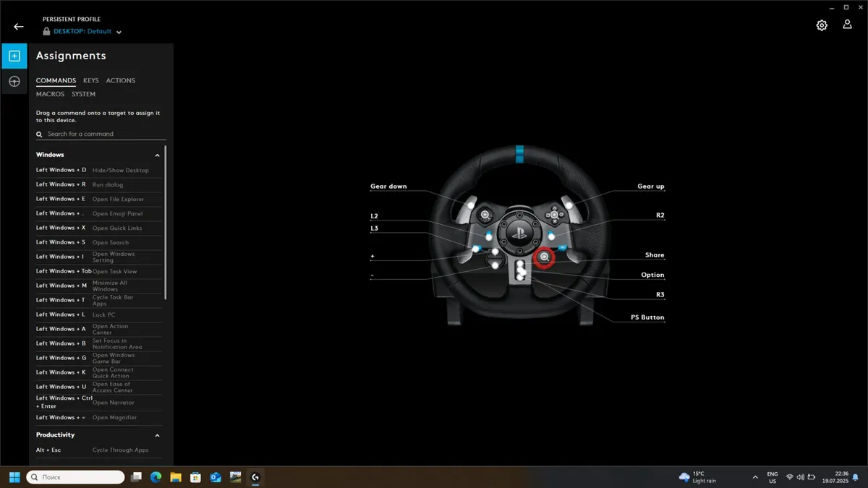868x488 pixels.
Task: Select 'Left Windows + Tab' Open Task View
Action: [x=99, y=271]
